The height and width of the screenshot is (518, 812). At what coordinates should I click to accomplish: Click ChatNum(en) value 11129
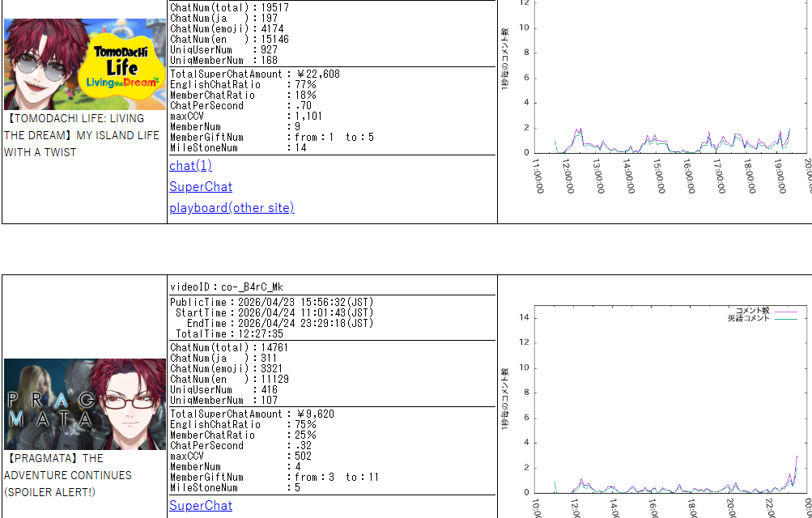275,380
